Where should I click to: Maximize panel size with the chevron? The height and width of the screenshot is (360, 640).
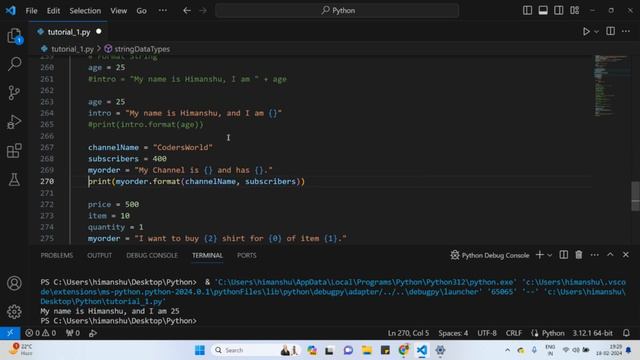[610, 255]
